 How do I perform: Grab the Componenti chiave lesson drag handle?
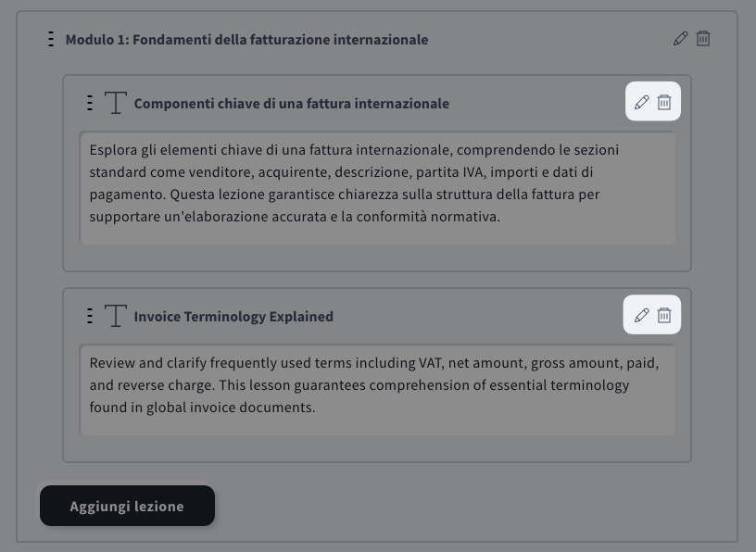90,103
